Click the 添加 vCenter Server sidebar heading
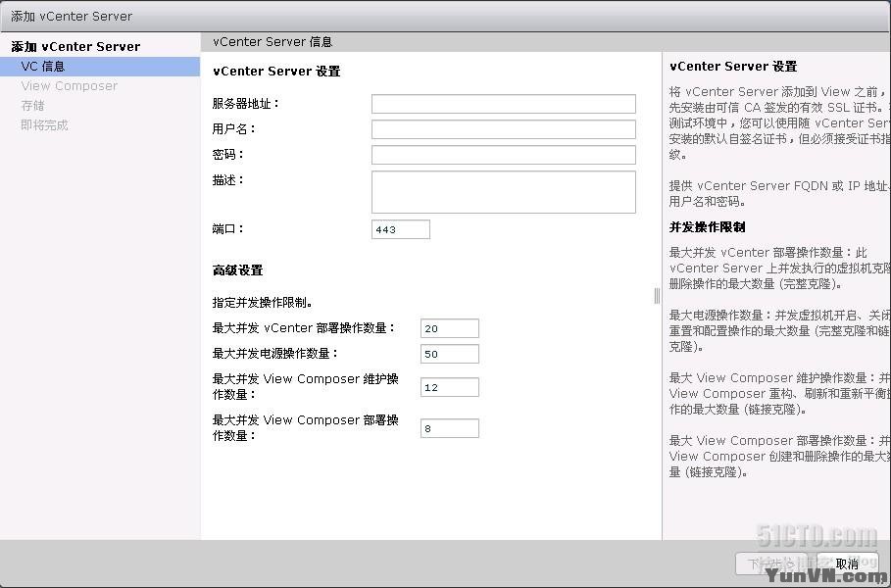This screenshot has height=588, width=891. coord(75,47)
